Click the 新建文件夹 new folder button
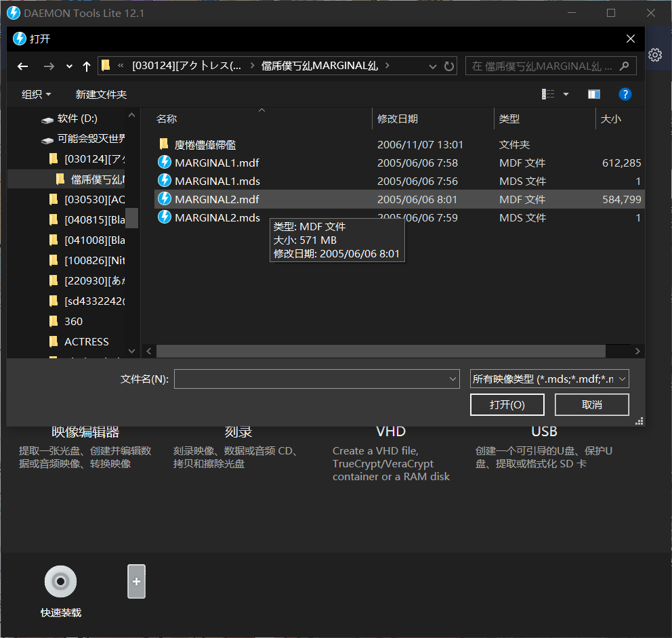 tap(101, 94)
